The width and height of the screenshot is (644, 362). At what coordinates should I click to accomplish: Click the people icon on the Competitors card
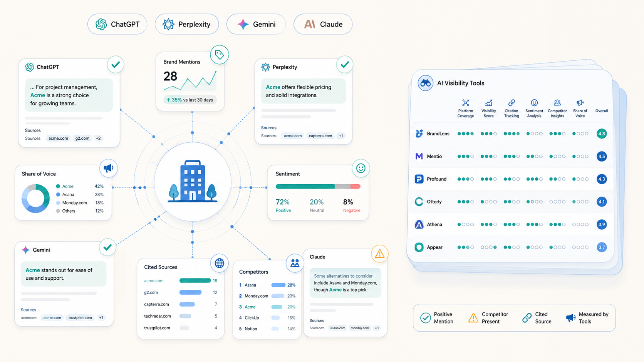(x=295, y=263)
